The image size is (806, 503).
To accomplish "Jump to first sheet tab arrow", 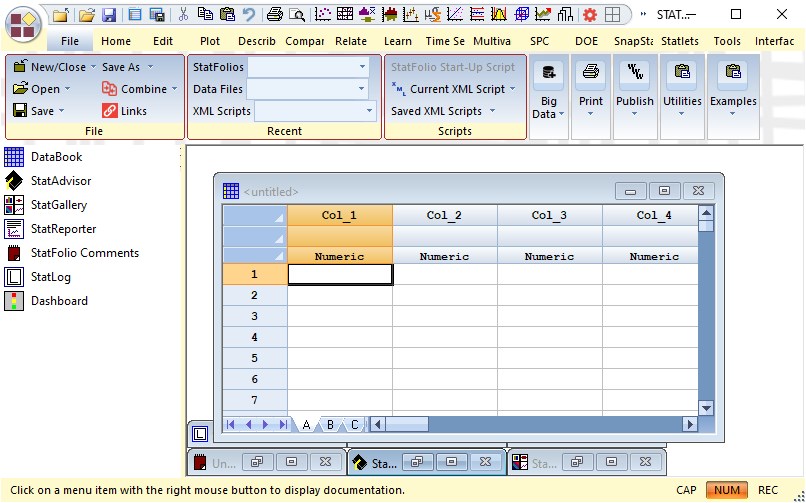I will click(x=230, y=424).
